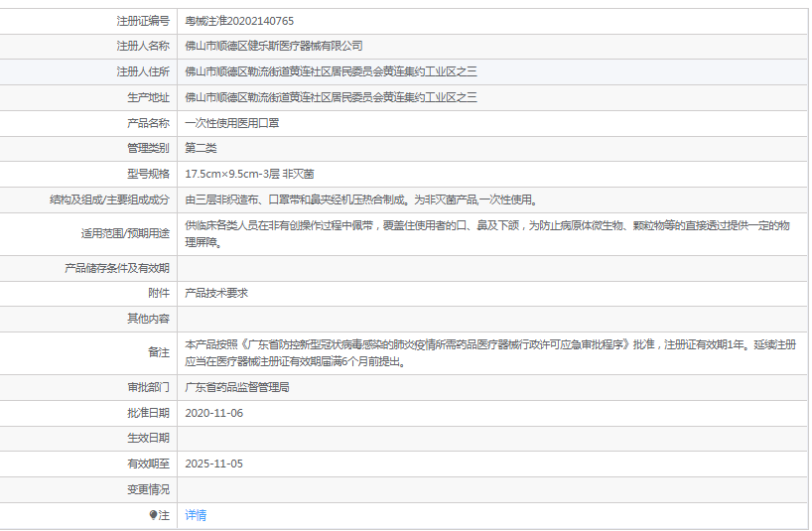This screenshot has height=531, width=812.
Task: Click registration number 粤械注准20202140765
Action: [x=239, y=21]
